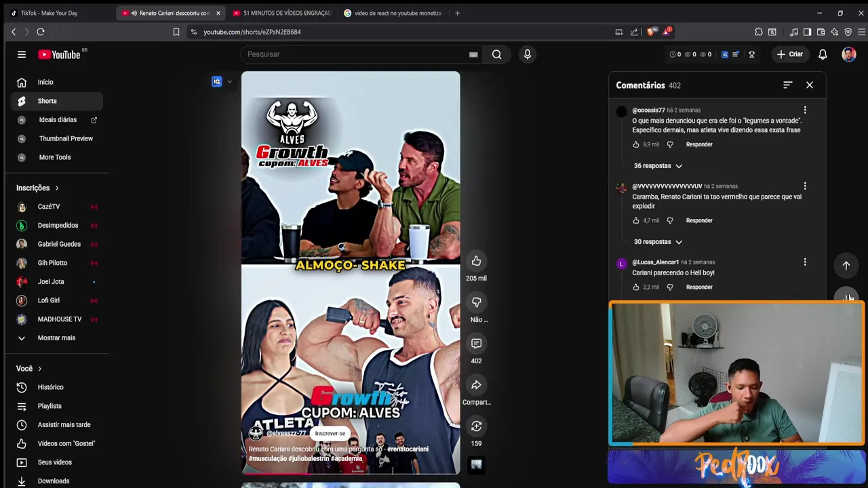Subscribe with the Inscrever-se button
868x488 pixels.
pyautogui.click(x=330, y=433)
